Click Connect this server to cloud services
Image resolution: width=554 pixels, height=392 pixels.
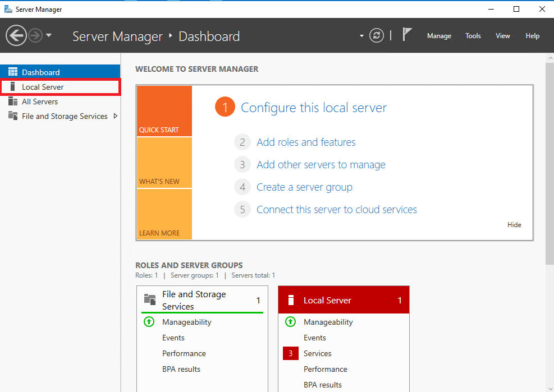tap(337, 209)
